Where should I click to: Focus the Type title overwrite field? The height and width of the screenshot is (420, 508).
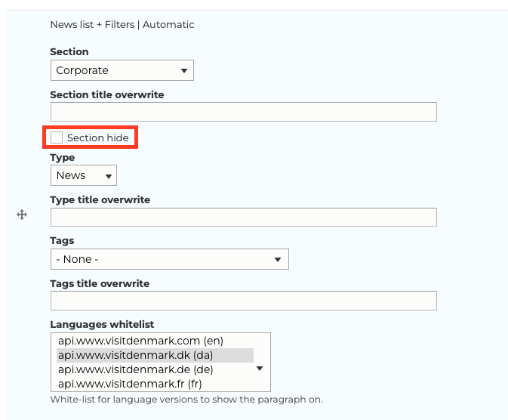[244, 218]
